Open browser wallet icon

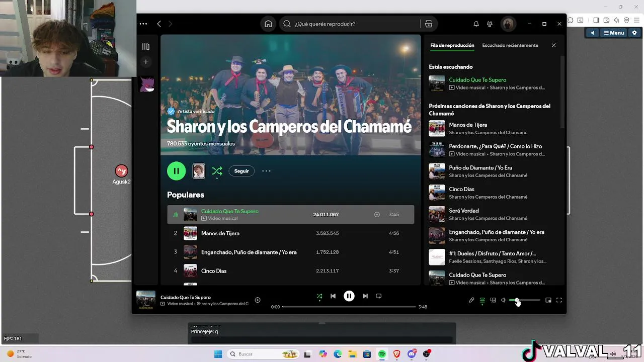(x=606, y=20)
